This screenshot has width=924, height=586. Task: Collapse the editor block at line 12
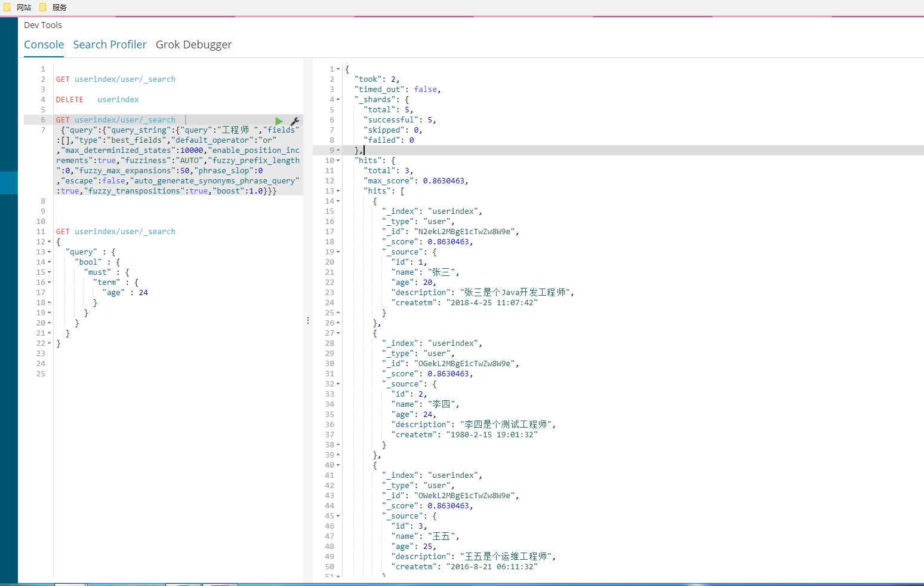point(49,242)
